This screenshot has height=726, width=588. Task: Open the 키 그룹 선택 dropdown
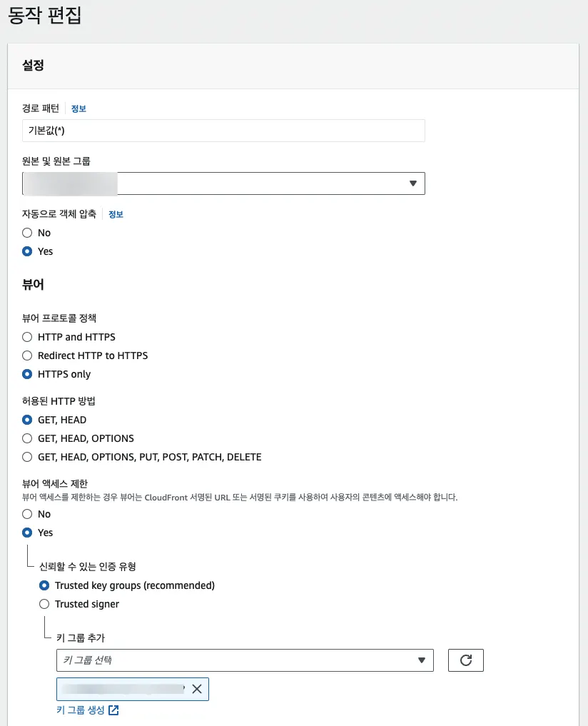pos(245,660)
